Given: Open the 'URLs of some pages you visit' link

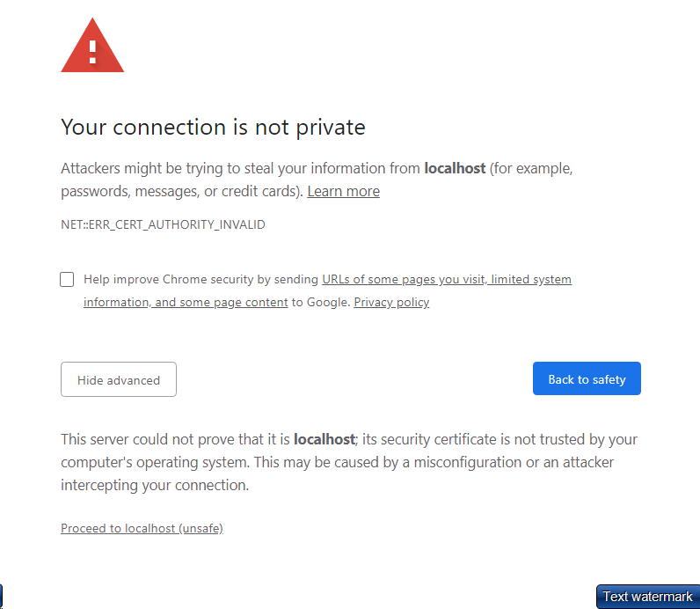Looking at the screenshot, I should pos(404,279).
